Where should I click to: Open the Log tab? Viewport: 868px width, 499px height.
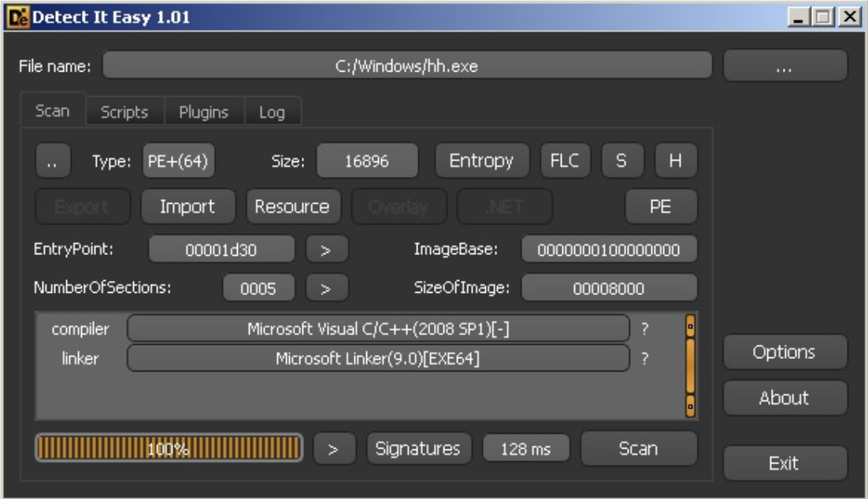(273, 112)
